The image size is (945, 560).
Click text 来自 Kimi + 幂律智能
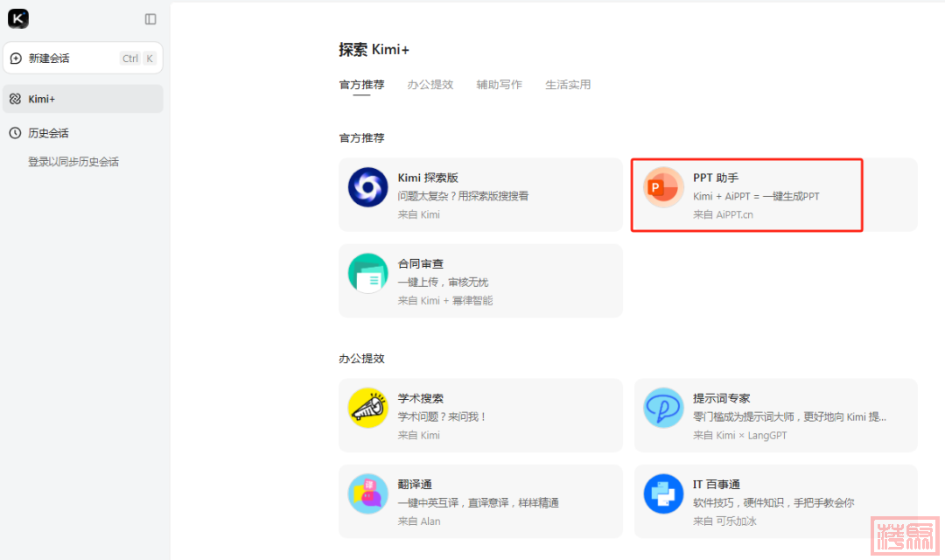[445, 300]
